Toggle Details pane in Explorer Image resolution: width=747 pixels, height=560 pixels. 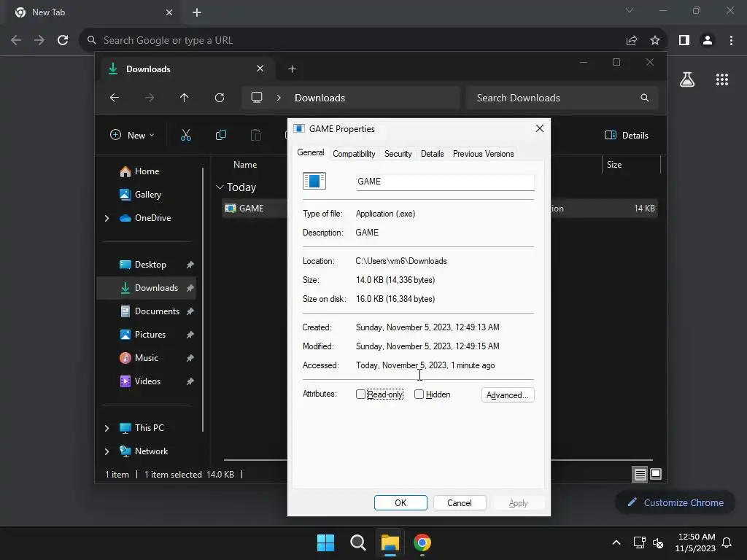tap(627, 135)
